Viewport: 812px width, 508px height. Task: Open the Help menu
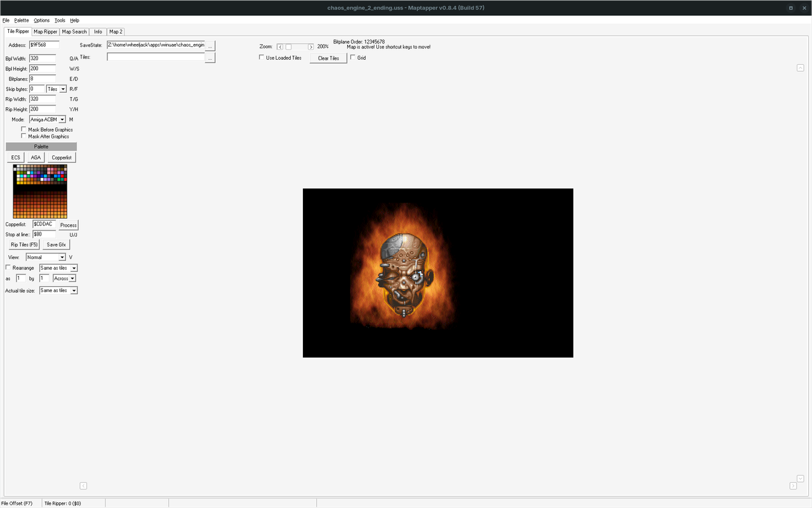75,20
